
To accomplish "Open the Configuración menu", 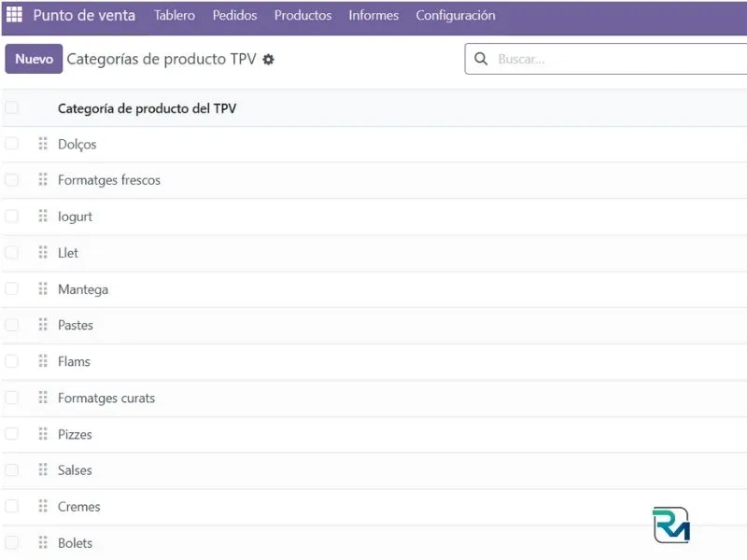I will pyautogui.click(x=455, y=15).
